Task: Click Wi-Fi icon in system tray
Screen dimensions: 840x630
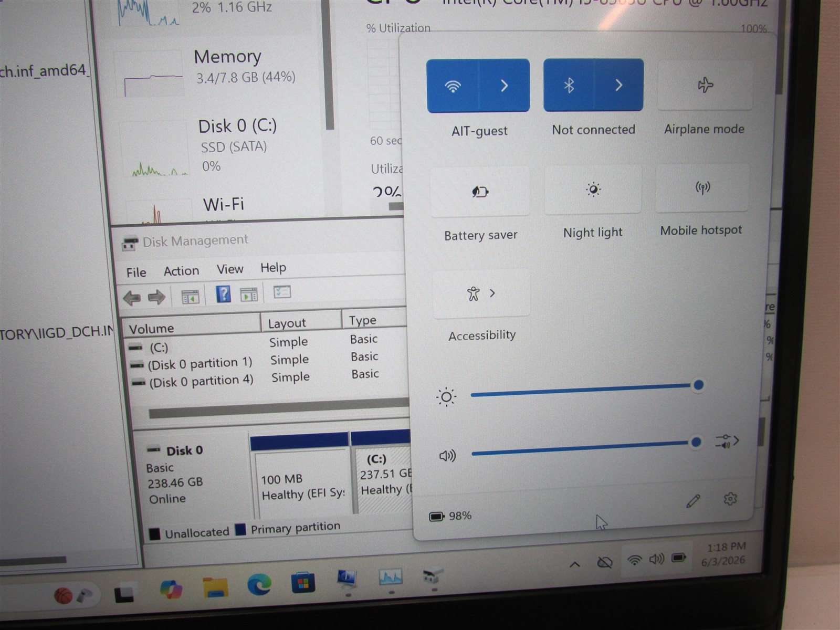Action: (635, 560)
